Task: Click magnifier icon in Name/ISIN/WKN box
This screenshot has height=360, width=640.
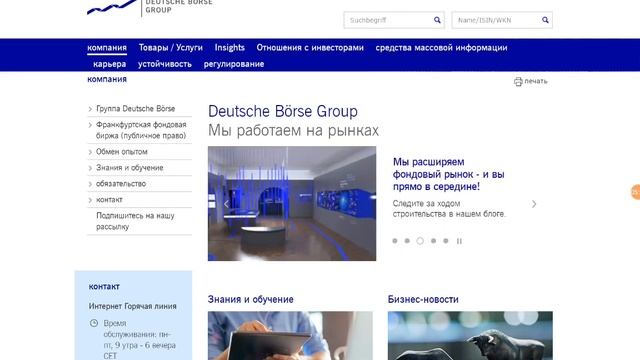Action: point(545,20)
